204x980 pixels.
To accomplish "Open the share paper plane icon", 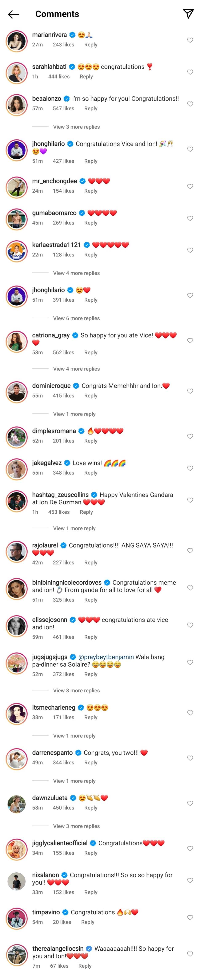I will click(x=188, y=14).
